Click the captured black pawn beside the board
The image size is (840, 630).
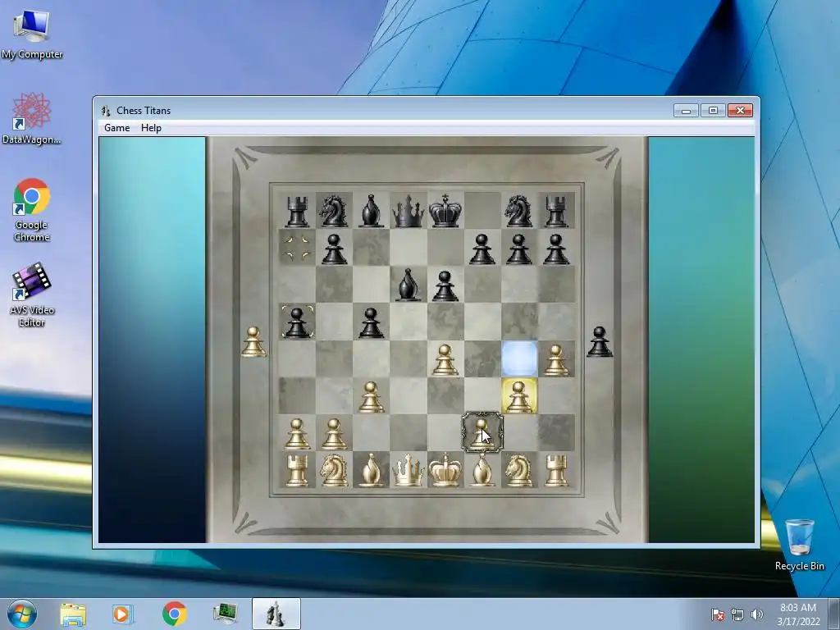[x=600, y=342]
